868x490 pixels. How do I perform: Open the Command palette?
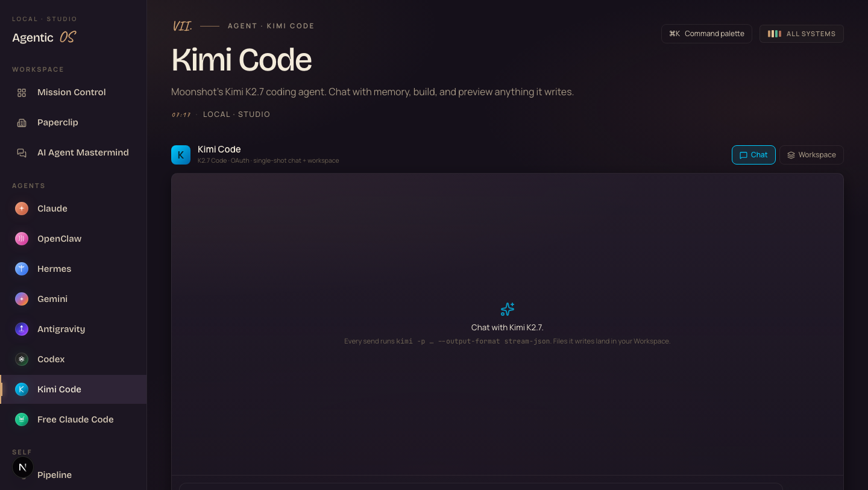[x=706, y=34]
